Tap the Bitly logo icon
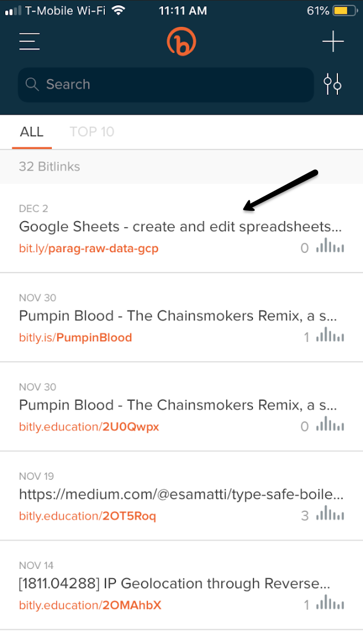 click(x=181, y=41)
